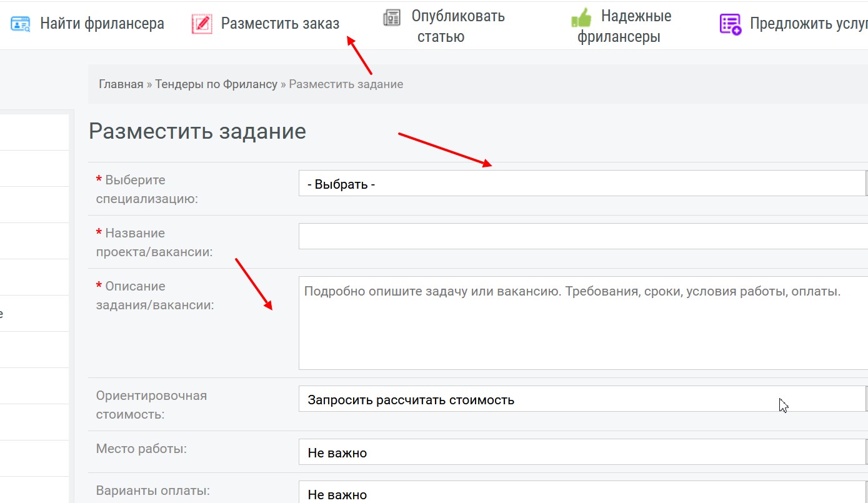Focus the project/vacancy name input field
Viewport: 868px width, 503px height.
(583, 236)
